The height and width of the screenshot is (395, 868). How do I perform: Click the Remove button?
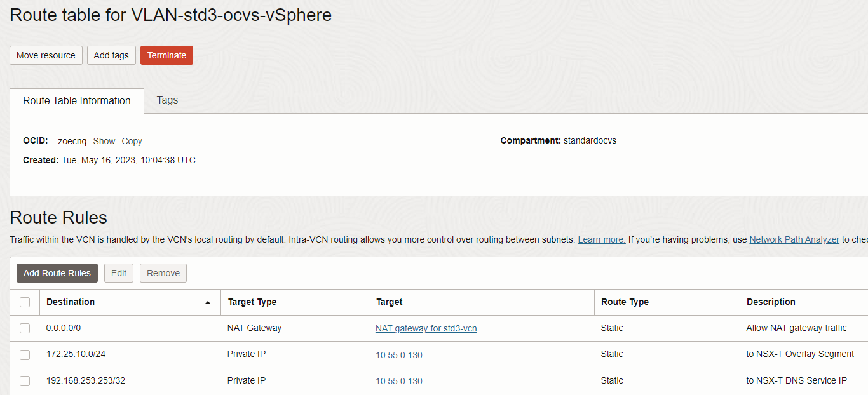[x=163, y=273]
